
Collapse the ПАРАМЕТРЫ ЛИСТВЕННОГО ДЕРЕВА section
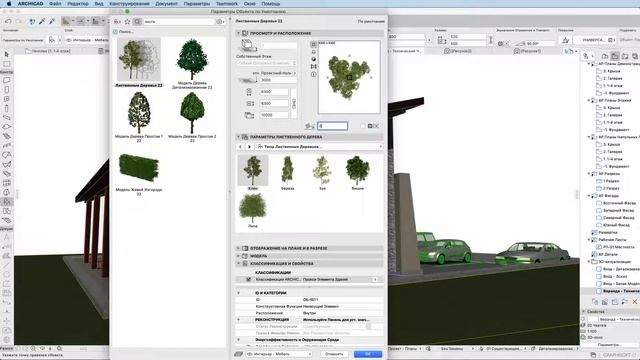(239, 137)
